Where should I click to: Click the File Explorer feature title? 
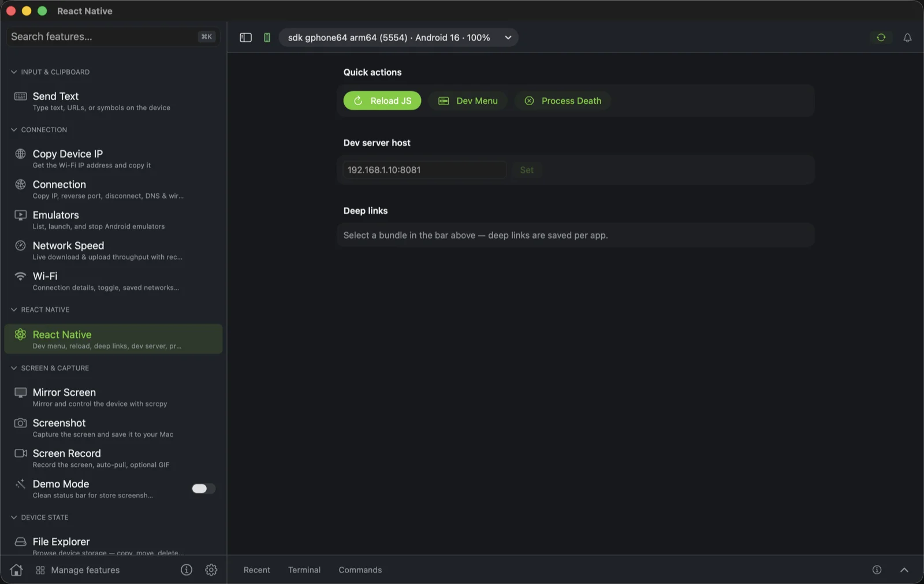(x=61, y=542)
